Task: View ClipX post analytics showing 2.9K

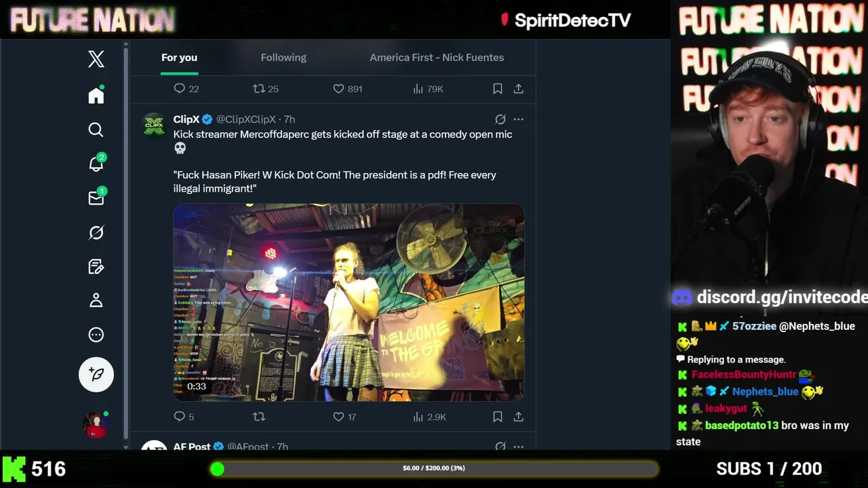Action: (429, 417)
